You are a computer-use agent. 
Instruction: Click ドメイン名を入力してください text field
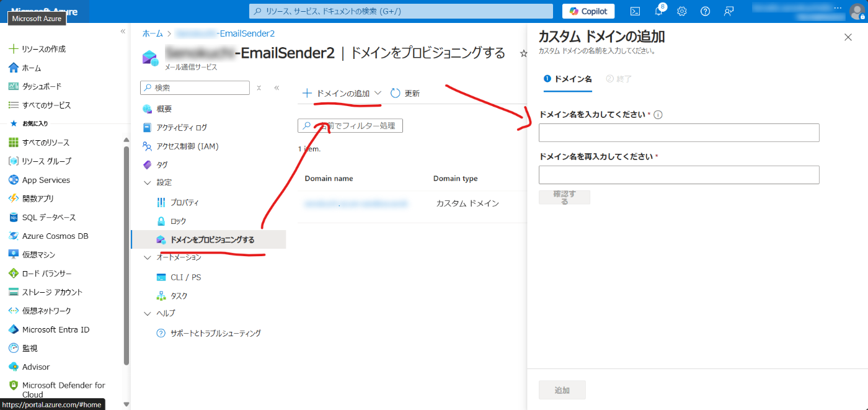[x=679, y=133]
